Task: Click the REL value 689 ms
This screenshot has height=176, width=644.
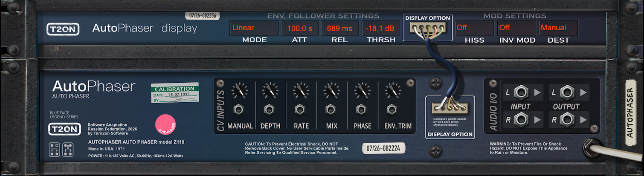Action: pos(339,28)
